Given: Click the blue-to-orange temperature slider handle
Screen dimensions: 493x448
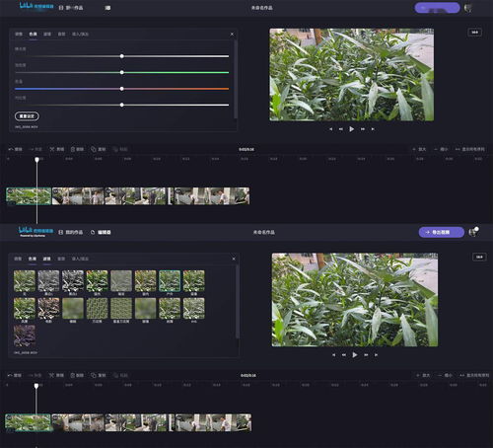Looking at the screenshot, I should point(122,89).
